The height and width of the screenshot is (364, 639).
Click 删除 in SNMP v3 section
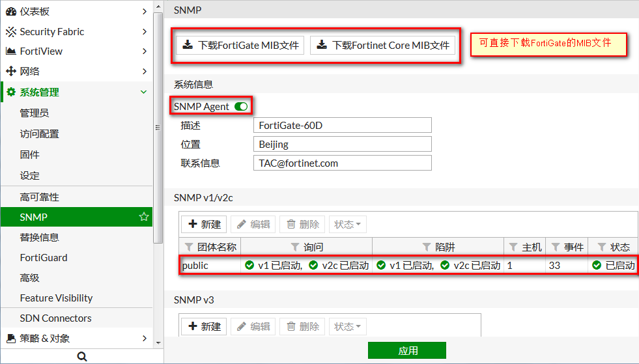tap(302, 326)
